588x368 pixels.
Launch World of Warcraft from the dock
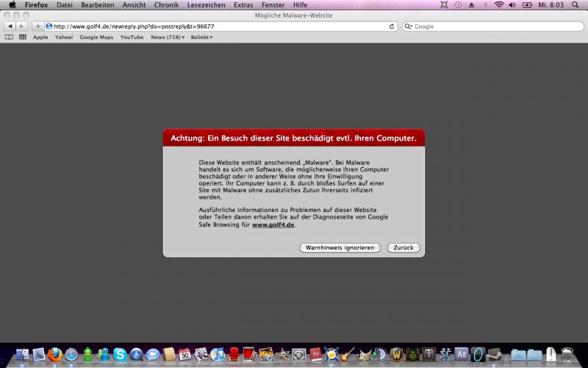396,354
